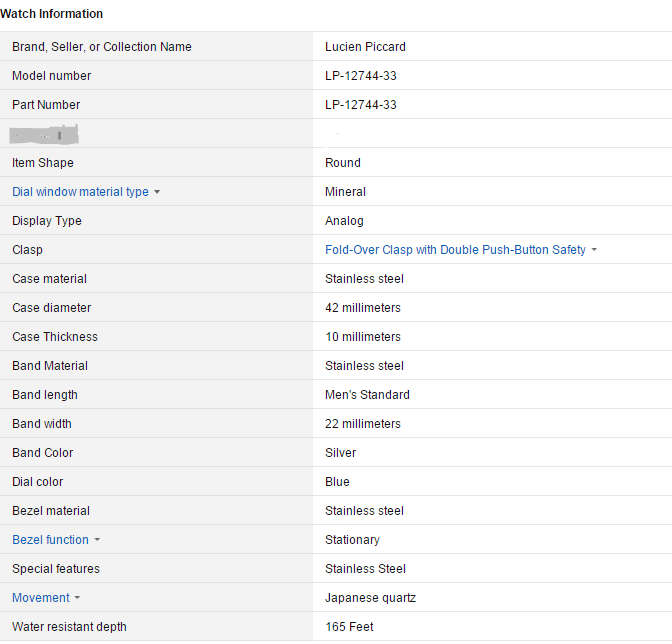Click the Model number value LP-12744-33
This screenshot has height=644, width=672.
coord(360,76)
